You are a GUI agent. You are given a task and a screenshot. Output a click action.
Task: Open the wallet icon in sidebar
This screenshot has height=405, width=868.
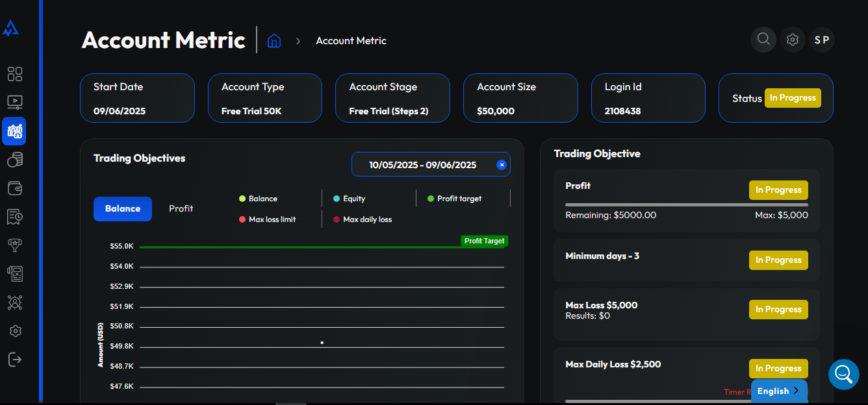pyautogui.click(x=15, y=188)
